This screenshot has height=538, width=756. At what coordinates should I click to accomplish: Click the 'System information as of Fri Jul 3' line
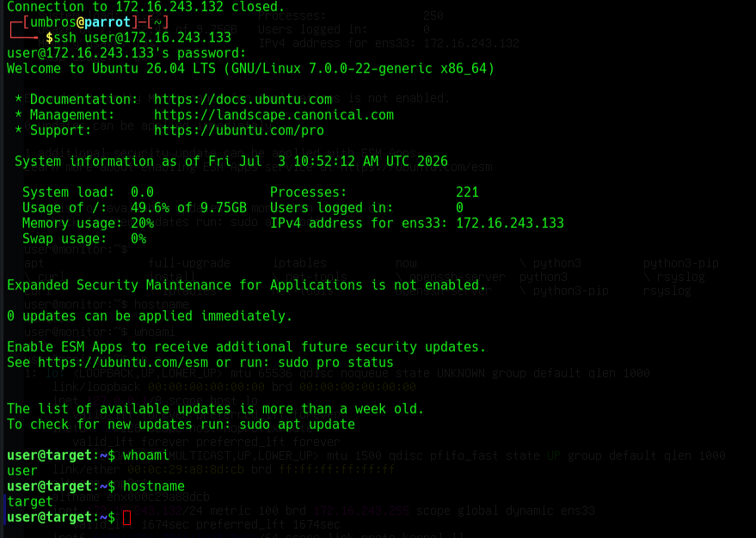pos(231,161)
